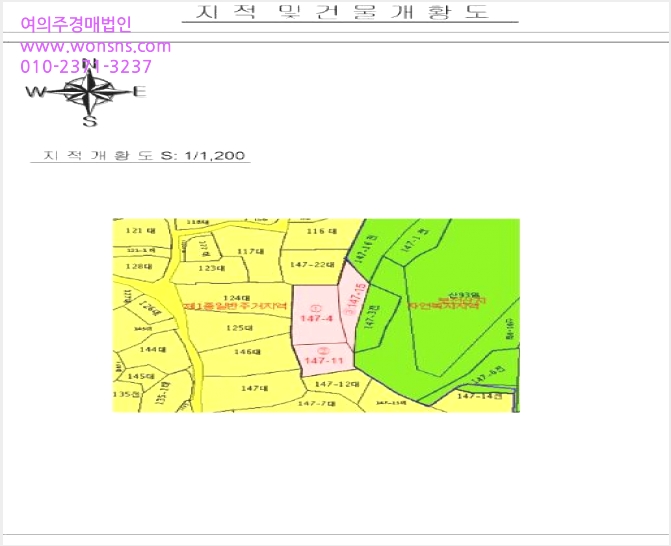671x546 pixels.
Task: Click the circled number 2 marker
Action: coord(325,351)
